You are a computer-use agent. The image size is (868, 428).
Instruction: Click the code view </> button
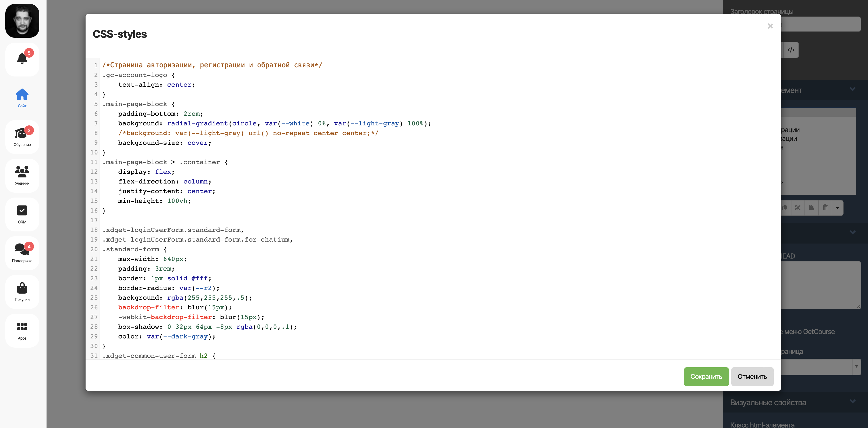point(791,50)
